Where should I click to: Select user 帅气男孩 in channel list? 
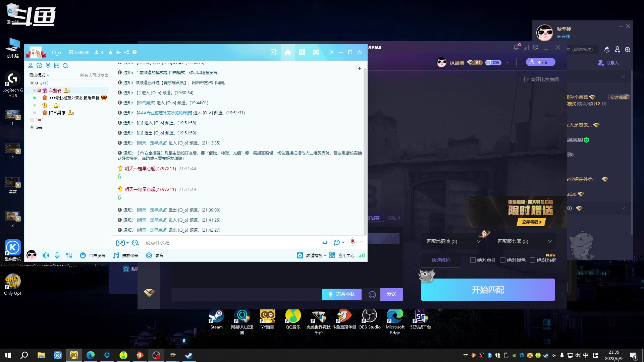coord(58,113)
